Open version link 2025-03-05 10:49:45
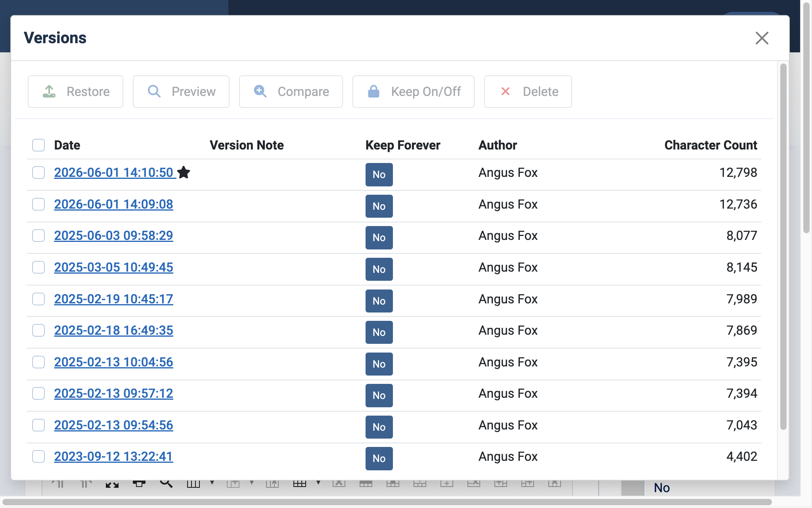 point(114,267)
